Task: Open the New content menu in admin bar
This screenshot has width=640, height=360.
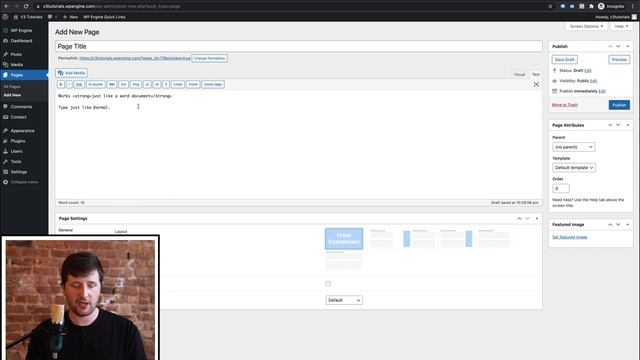Action: click(x=71, y=17)
